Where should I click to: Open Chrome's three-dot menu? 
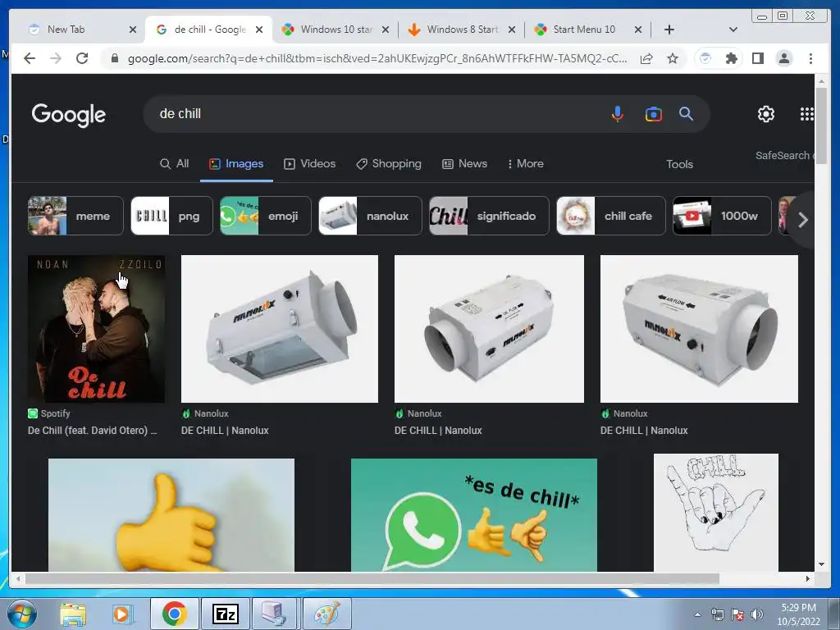tap(810, 58)
